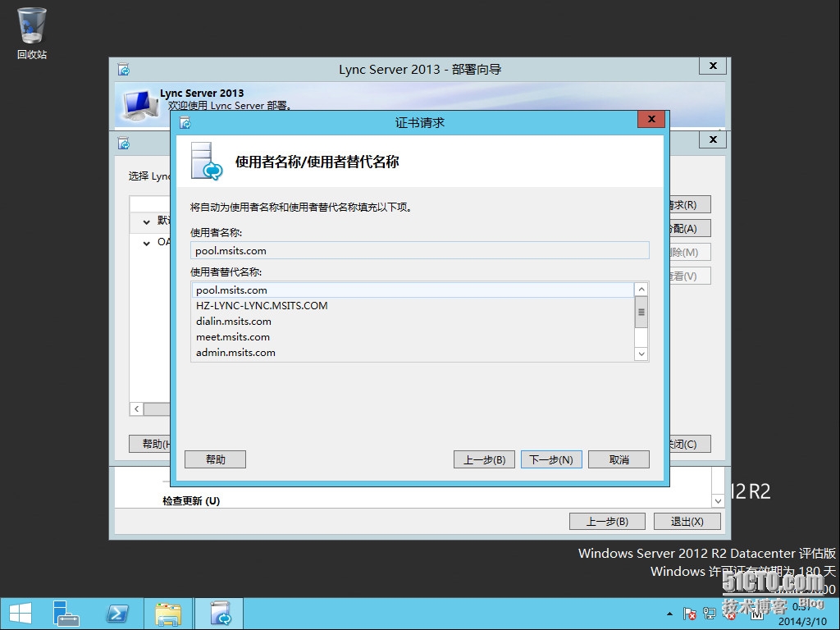Viewport: 840px width, 630px height.
Task: Open the Recycle Bin desktop icon
Action: [x=32, y=33]
